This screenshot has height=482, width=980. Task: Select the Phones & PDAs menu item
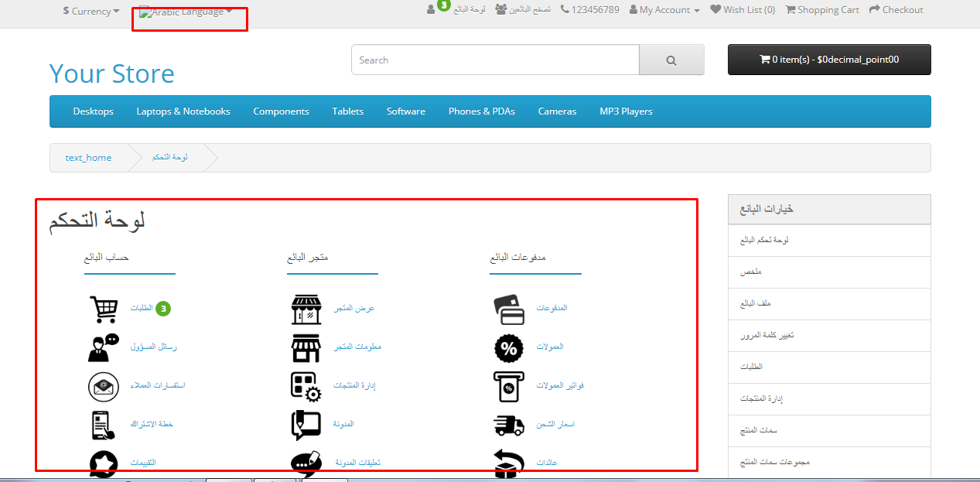(482, 111)
